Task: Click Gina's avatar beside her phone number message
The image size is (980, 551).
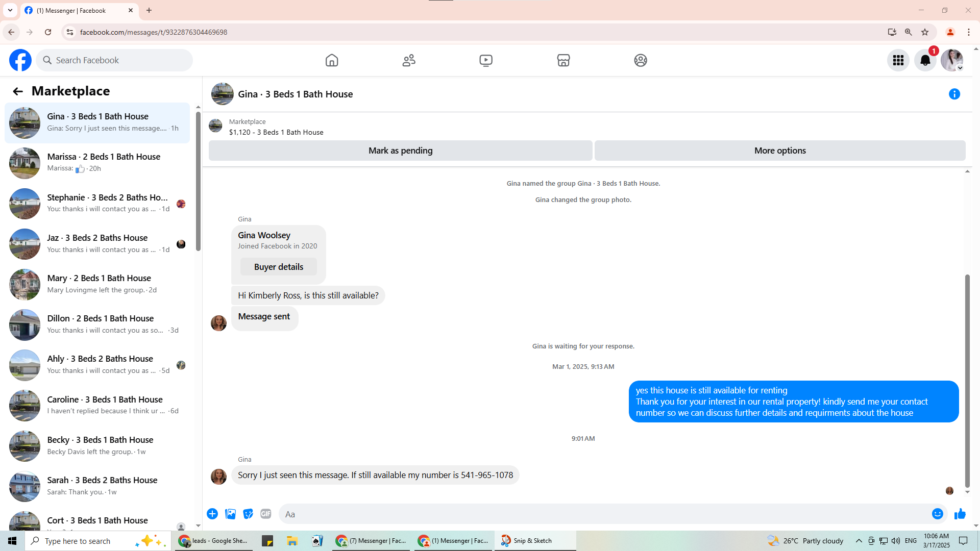Action: 218,477
